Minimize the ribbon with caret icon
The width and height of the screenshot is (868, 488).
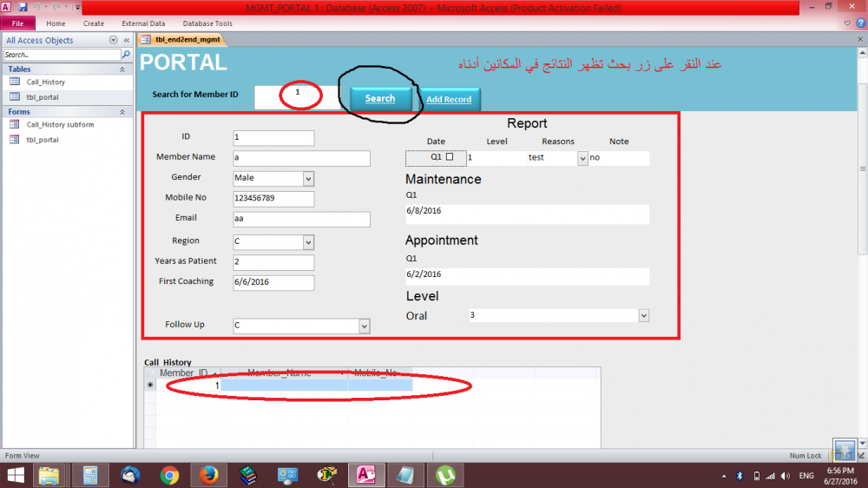point(847,23)
